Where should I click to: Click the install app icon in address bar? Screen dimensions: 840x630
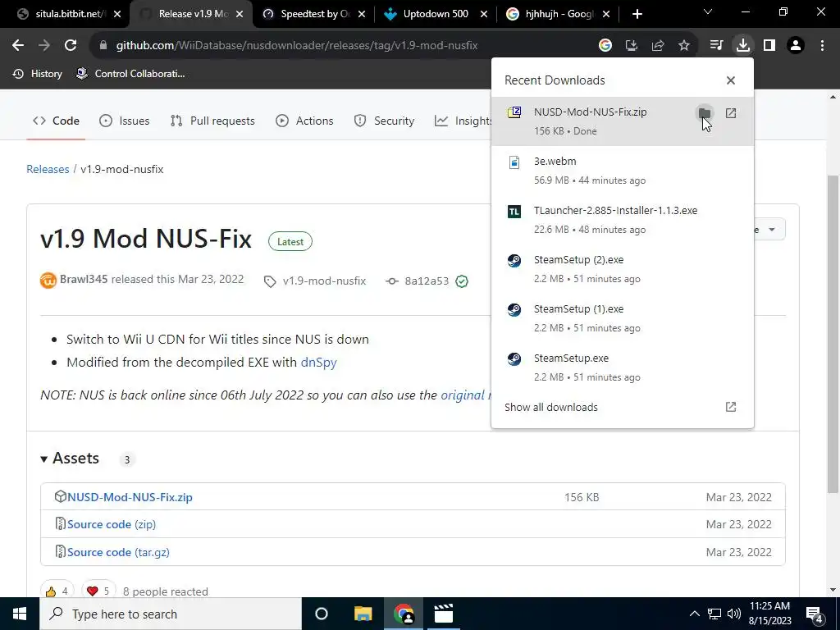(x=632, y=46)
